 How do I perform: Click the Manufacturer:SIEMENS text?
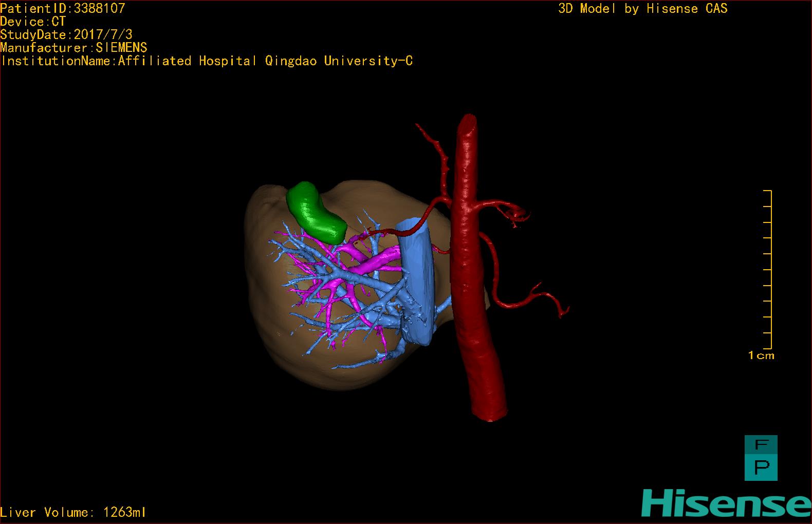pyautogui.click(x=73, y=48)
